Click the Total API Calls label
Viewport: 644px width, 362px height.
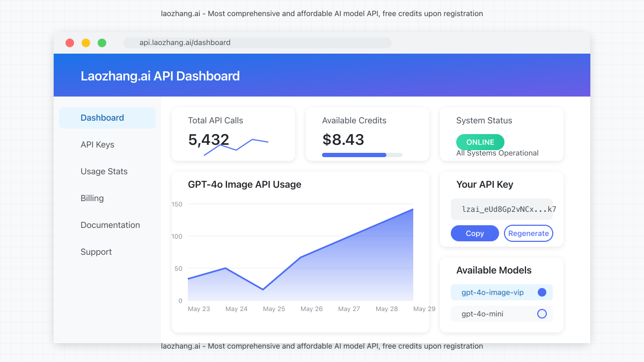tap(216, 121)
